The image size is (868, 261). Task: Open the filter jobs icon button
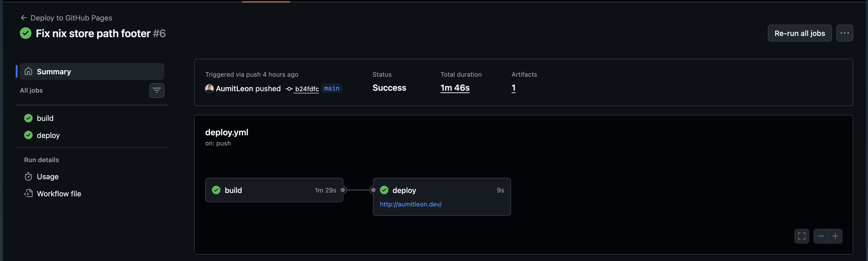click(x=157, y=90)
